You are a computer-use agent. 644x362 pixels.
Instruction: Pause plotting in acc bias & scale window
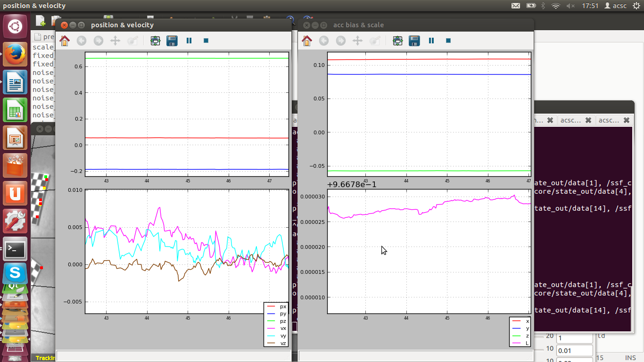(431, 41)
